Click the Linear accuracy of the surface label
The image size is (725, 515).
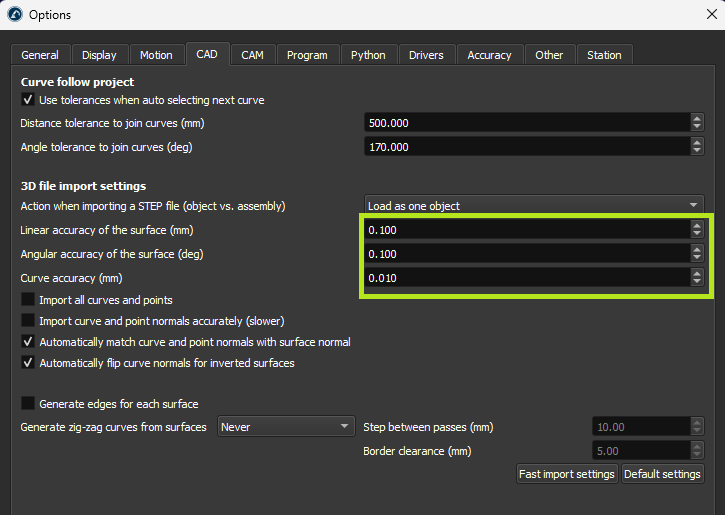pos(107,230)
